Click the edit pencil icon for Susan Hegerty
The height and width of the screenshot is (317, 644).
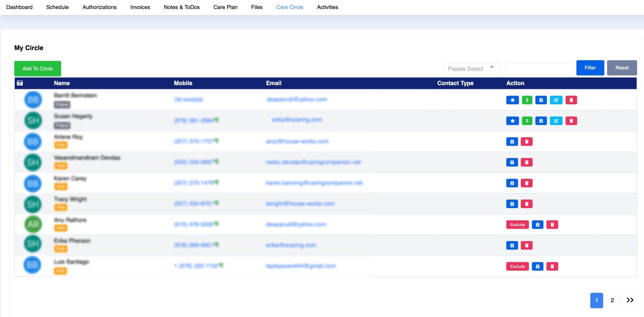556,121
